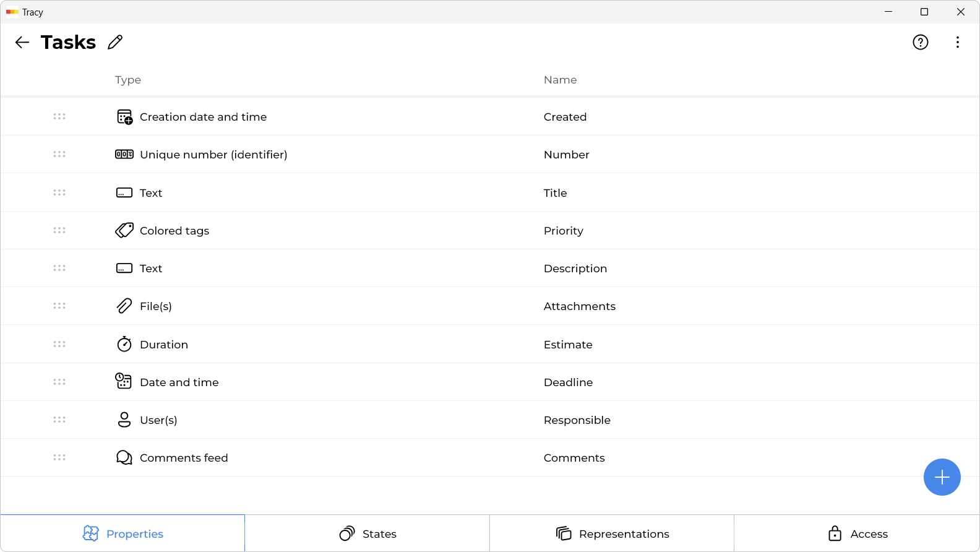
Task: Click drag handle of Estimate row
Action: pos(59,344)
